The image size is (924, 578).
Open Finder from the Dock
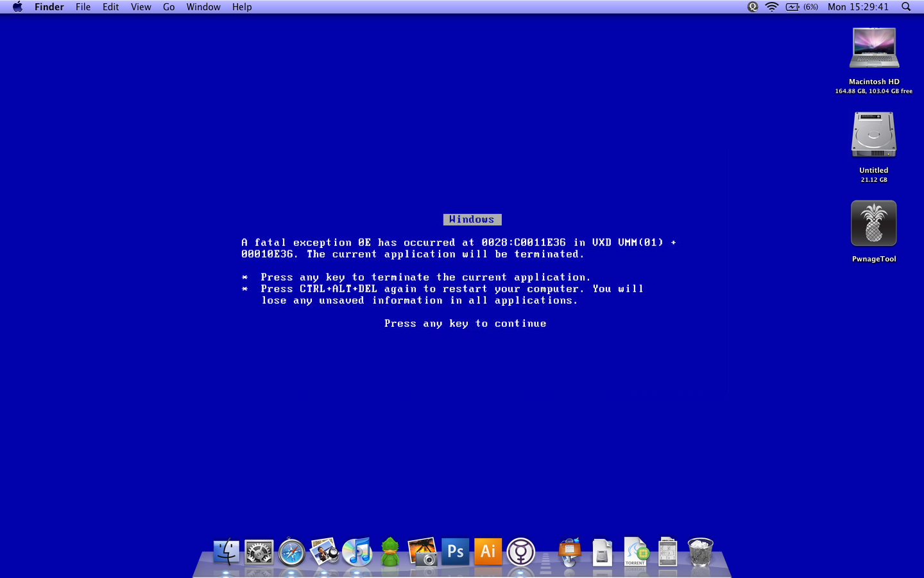click(x=226, y=552)
